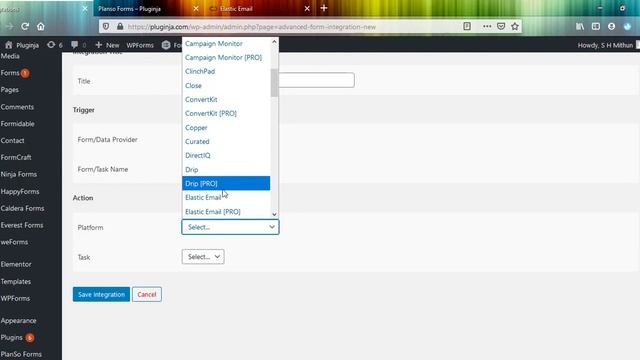This screenshot has width=640, height=360.
Task: Open Media in the WordPress sidebar
Action: [10, 56]
